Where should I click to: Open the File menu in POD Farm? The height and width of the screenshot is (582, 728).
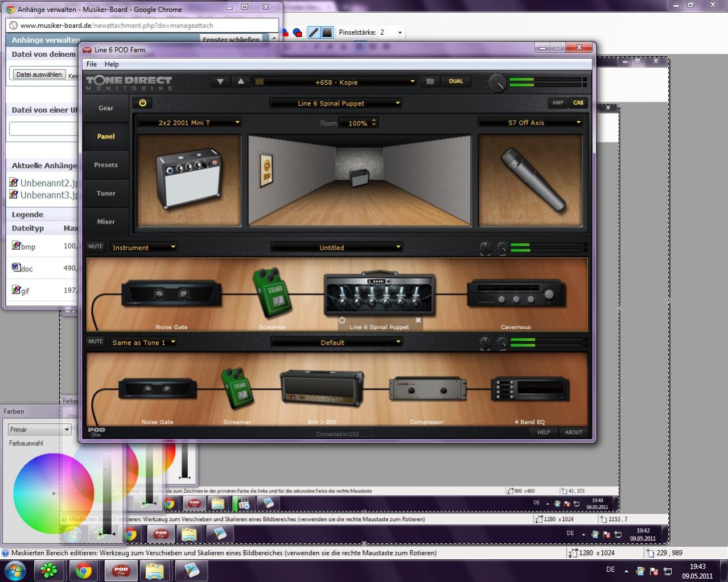click(92, 64)
